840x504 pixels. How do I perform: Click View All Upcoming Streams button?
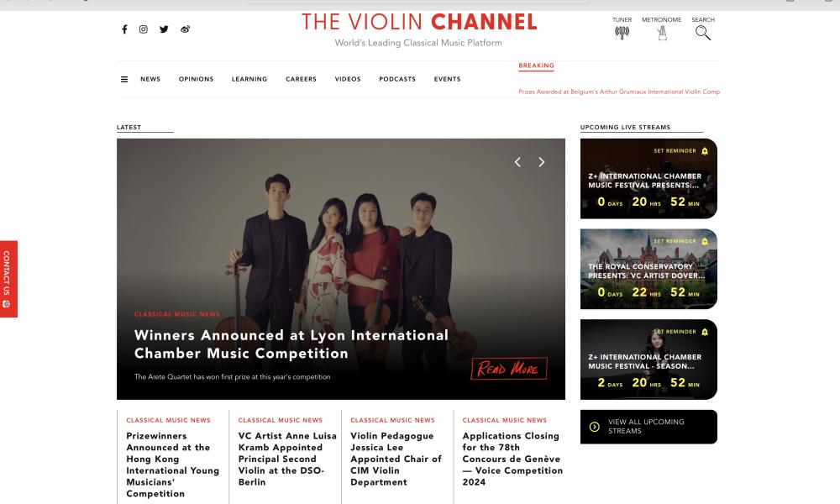tap(648, 427)
